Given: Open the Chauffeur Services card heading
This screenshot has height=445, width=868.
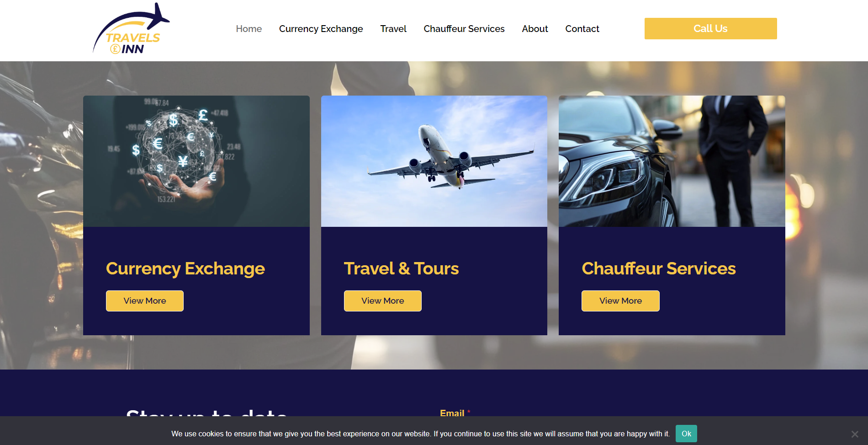Looking at the screenshot, I should coord(658,268).
